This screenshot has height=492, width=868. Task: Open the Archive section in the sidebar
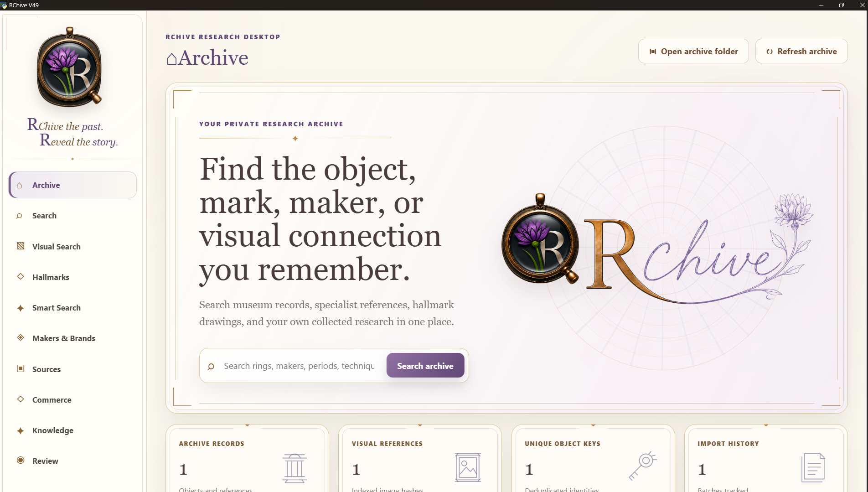click(x=72, y=185)
